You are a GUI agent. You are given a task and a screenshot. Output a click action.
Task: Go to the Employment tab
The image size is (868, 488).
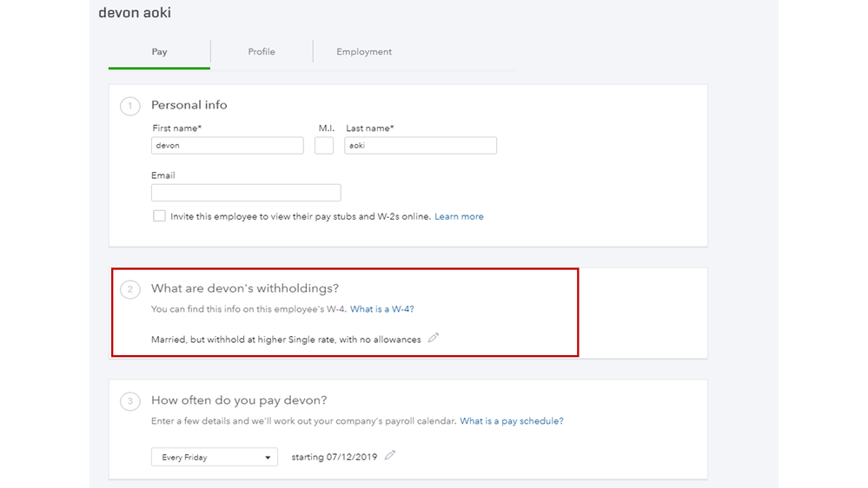[x=364, y=52]
